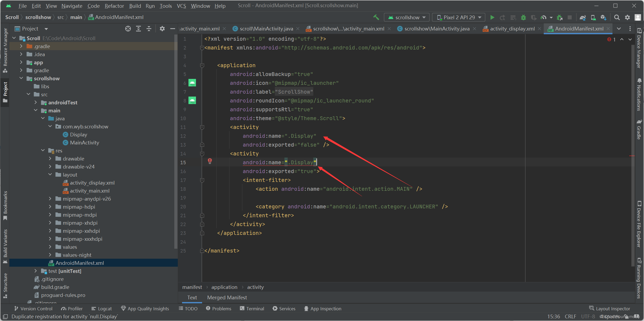The image size is (644, 321).
Task: Open the Terminal tool window
Action: (x=252, y=309)
